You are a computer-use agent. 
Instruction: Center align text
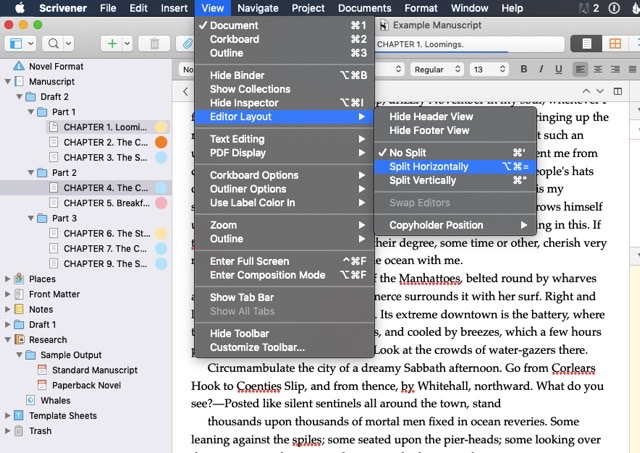pyautogui.click(x=598, y=69)
